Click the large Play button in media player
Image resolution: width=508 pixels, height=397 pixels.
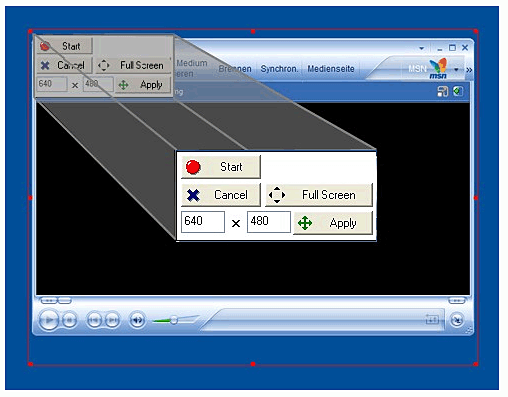(49, 320)
